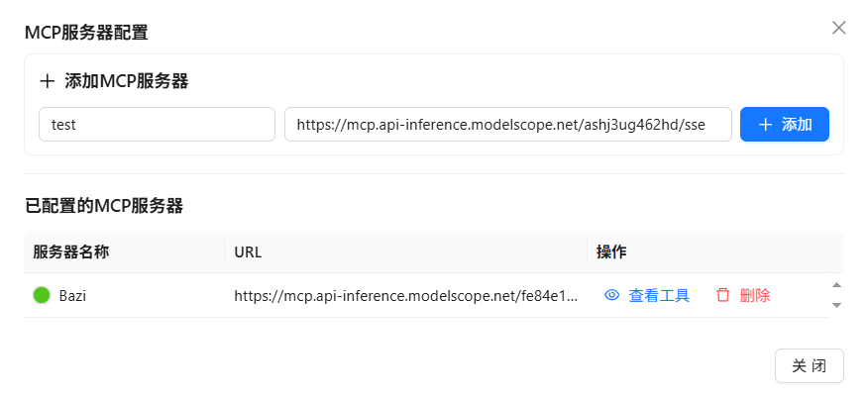Image resolution: width=868 pixels, height=401 pixels.
Task: Click the trash icon next to 删除
Action: coord(723,295)
